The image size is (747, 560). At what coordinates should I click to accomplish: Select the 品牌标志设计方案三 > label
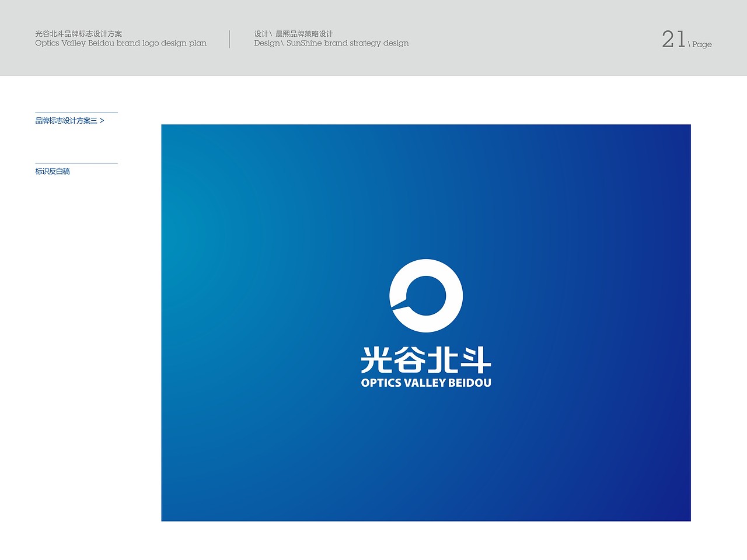click(69, 121)
